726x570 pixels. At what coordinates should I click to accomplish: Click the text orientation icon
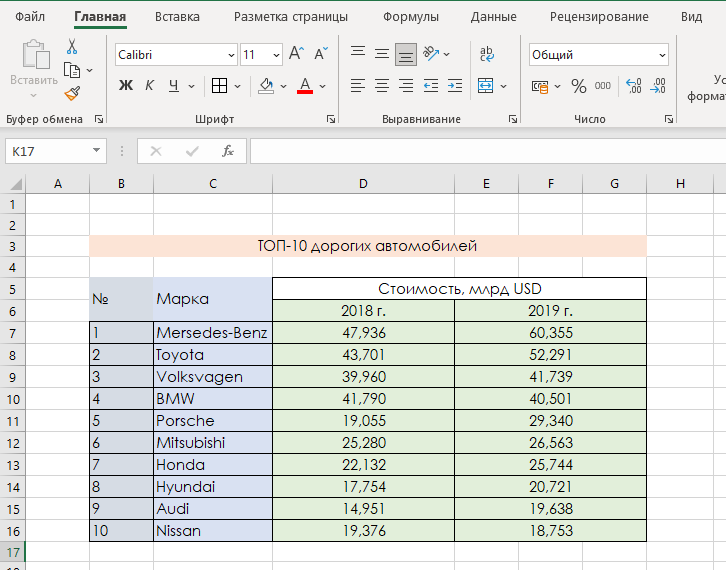tap(431, 54)
